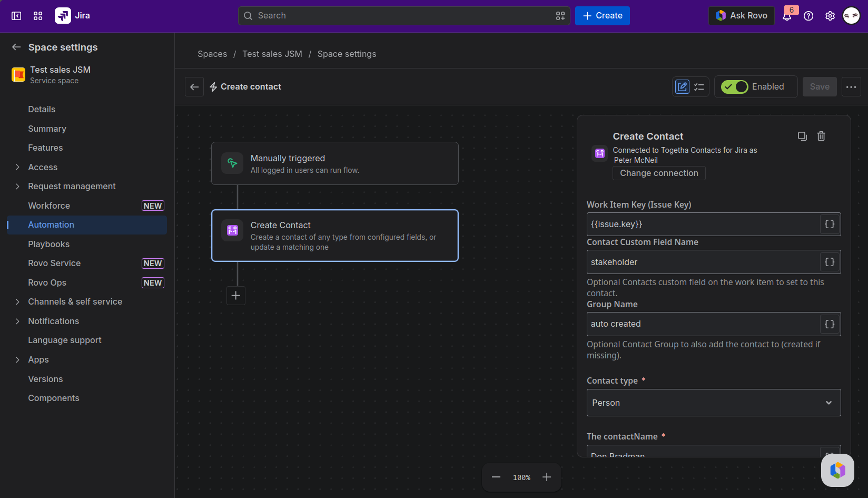Expand the Access section
This screenshot has height=498, width=868.
[17, 167]
